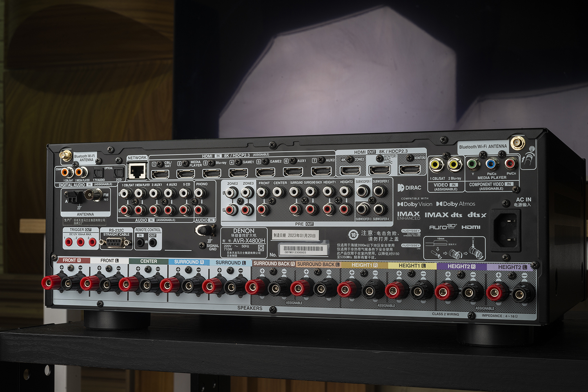Click the RS-232C serial port

point(115,243)
